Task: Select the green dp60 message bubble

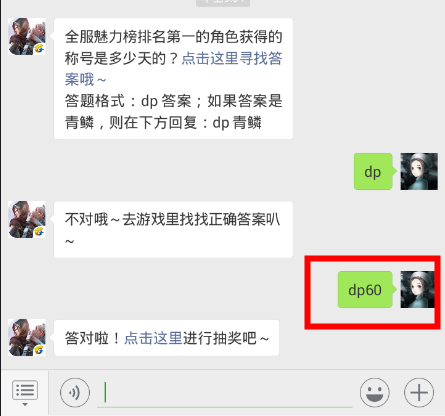Action: click(x=366, y=289)
